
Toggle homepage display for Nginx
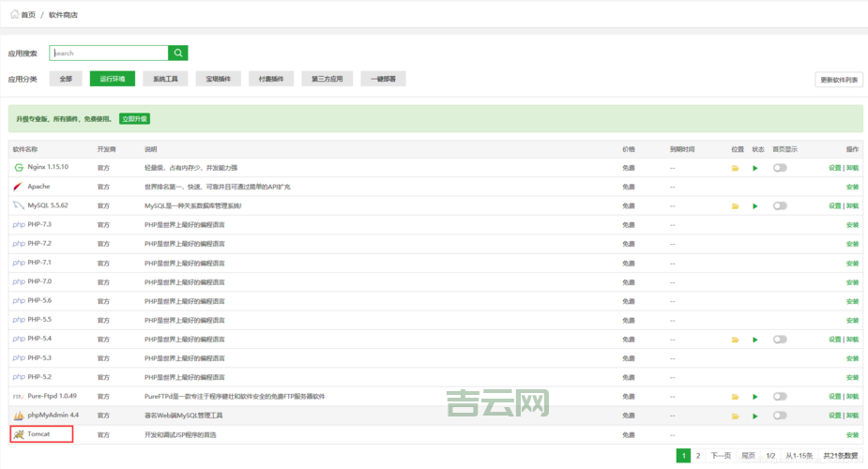tap(780, 168)
